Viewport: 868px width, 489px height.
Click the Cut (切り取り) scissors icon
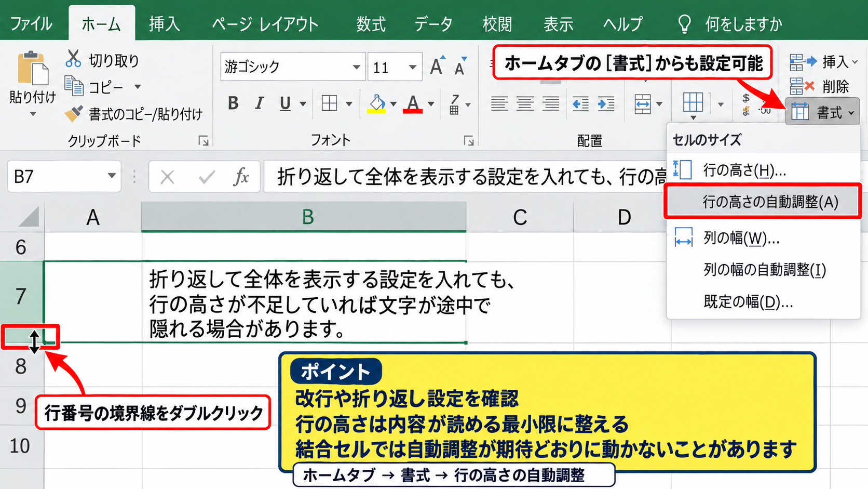pos(73,59)
